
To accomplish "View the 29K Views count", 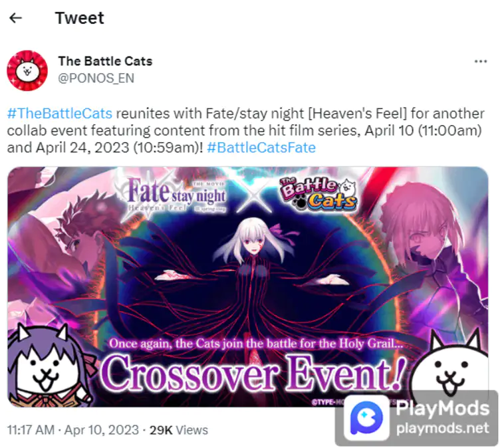I will click(179, 430).
